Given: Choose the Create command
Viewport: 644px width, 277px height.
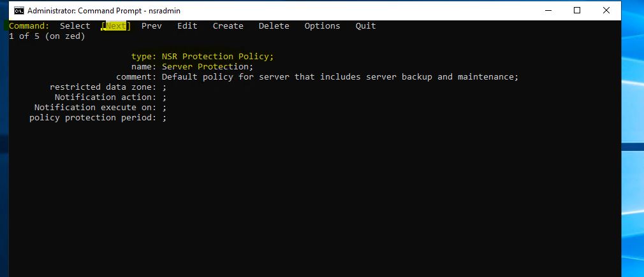Looking at the screenshot, I should [x=228, y=26].
